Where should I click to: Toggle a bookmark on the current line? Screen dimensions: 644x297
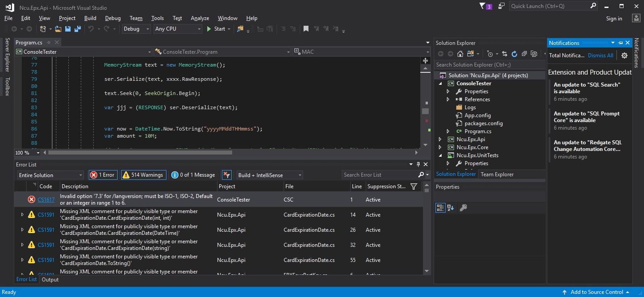coord(306,29)
